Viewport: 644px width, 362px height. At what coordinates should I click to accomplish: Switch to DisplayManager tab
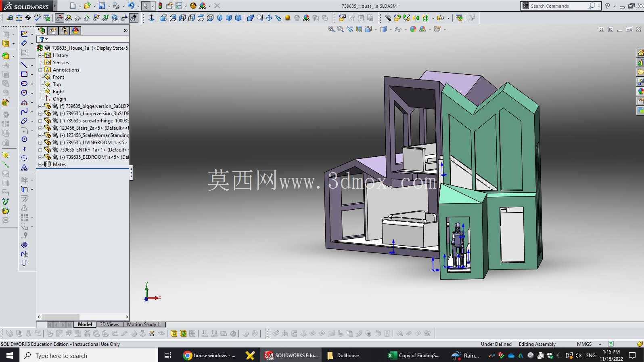(x=75, y=31)
